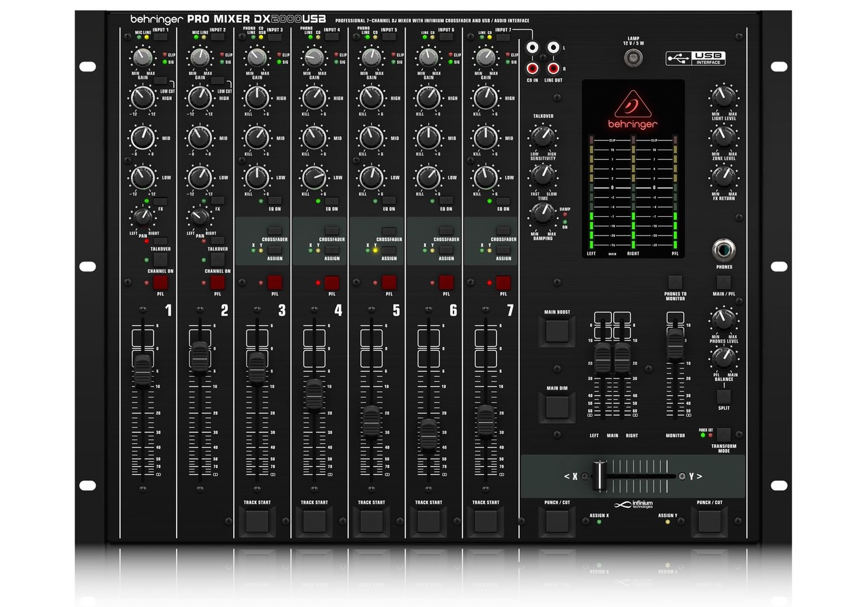868x607 pixels.
Task: Toggle the channel 1 PFL button
Action: 160,283
